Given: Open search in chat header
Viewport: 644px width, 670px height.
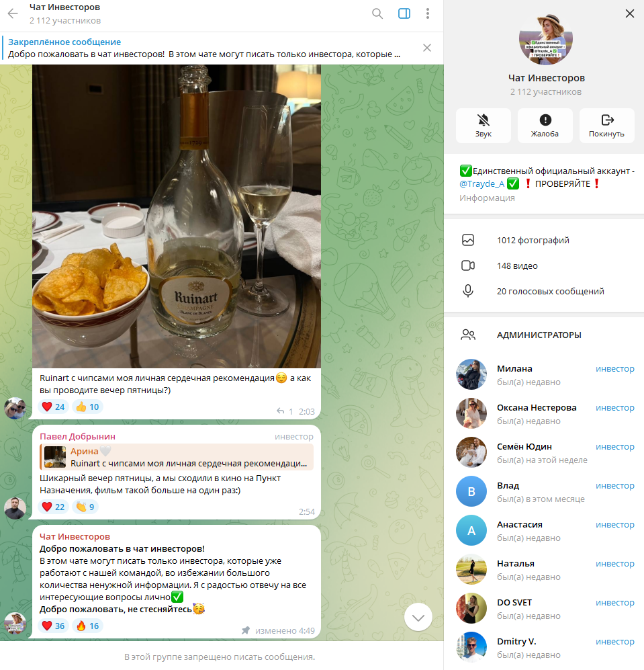Looking at the screenshot, I should 377,13.
